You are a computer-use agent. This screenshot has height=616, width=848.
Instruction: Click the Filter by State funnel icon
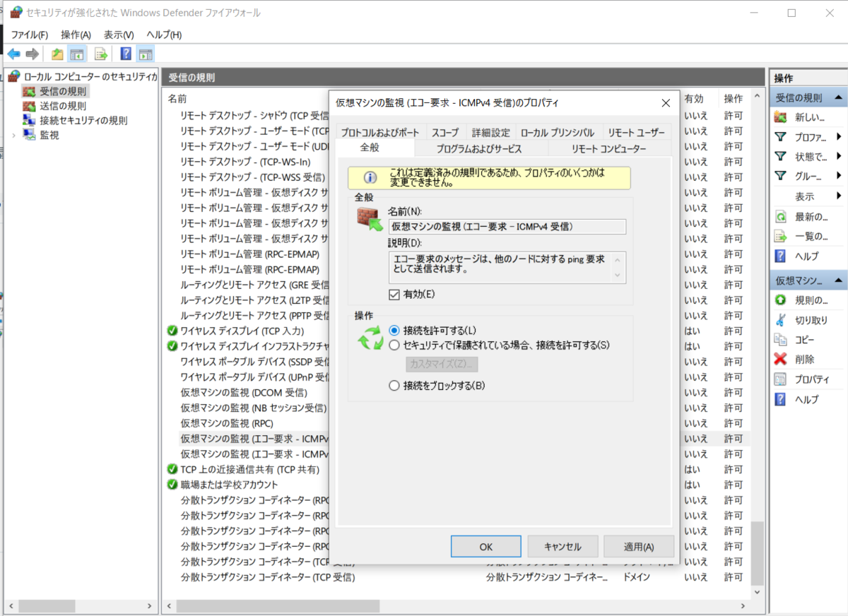(781, 156)
